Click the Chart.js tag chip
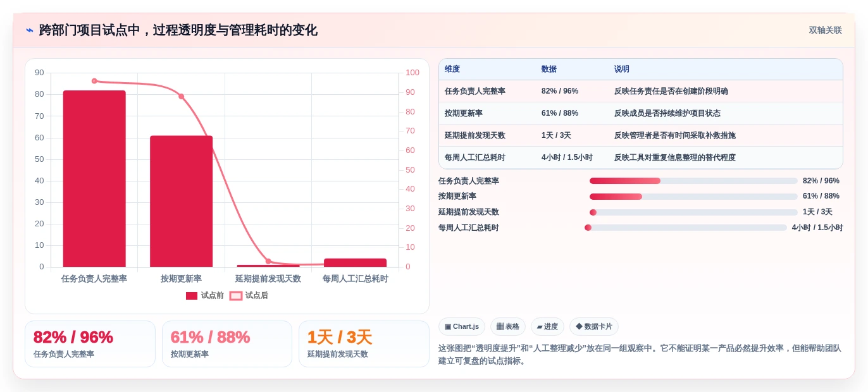The image size is (868, 392). pos(462,326)
